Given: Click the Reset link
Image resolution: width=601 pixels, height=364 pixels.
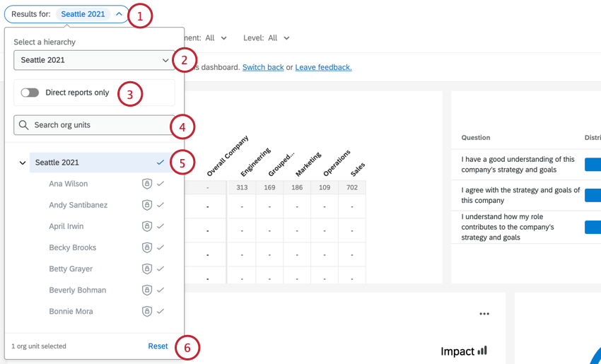Looking at the screenshot, I should pyautogui.click(x=158, y=346).
